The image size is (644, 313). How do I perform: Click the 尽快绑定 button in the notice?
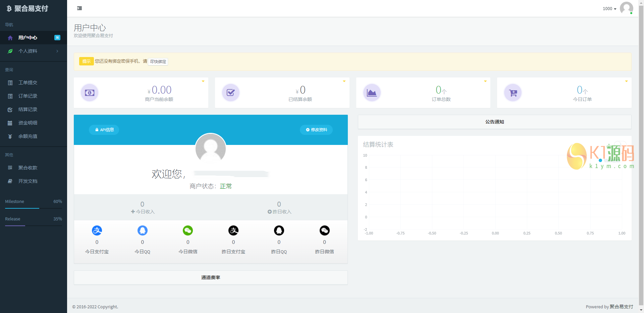(158, 62)
